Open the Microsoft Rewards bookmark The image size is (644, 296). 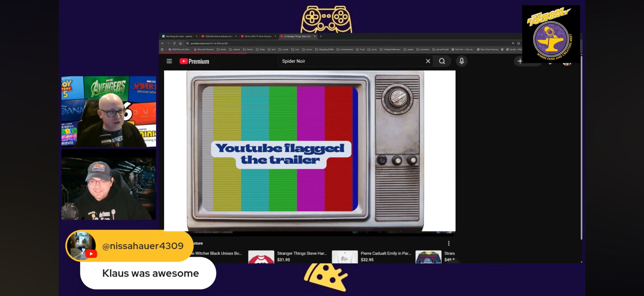(x=204, y=50)
